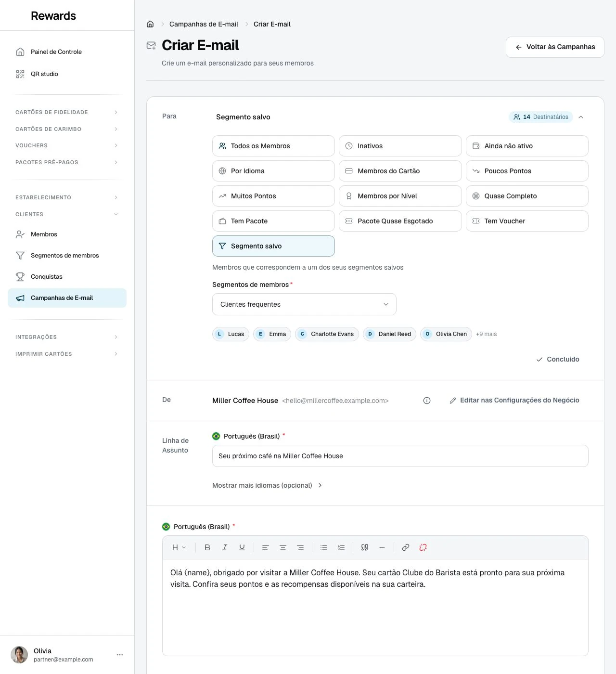
Task: Open Membros in sidebar
Action: point(67,234)
